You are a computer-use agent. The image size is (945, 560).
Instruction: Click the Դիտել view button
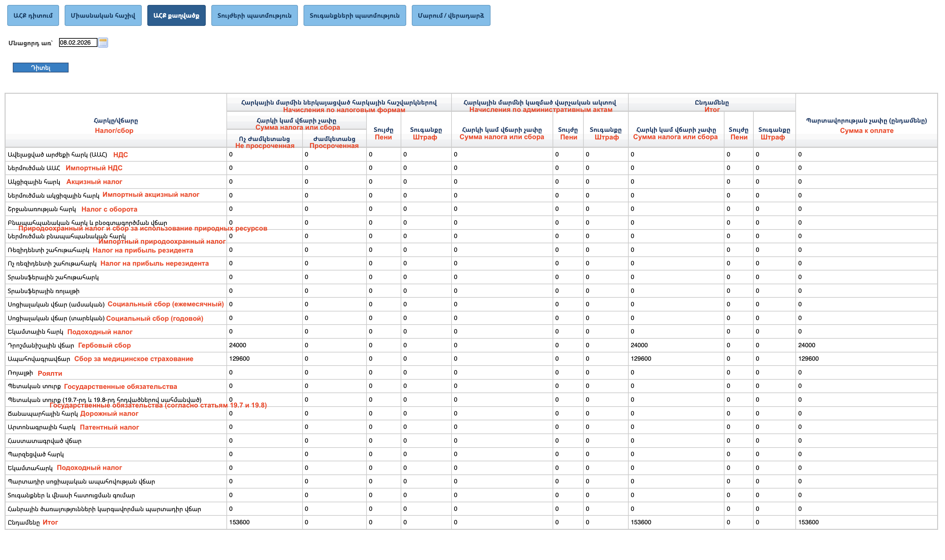pos(41,68)
